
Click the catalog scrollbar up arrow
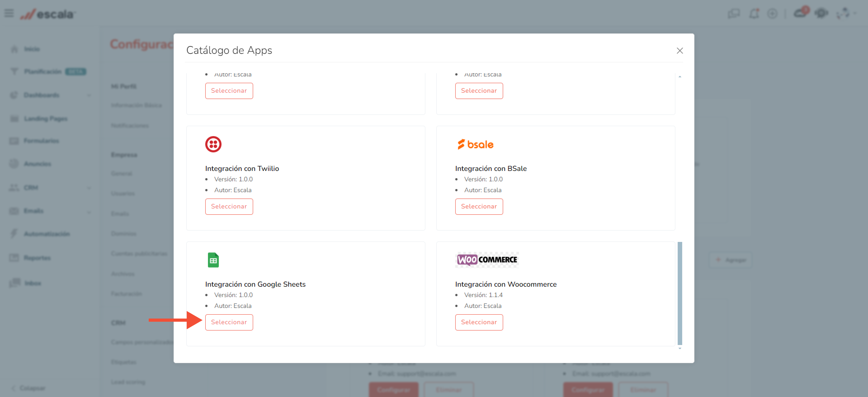680,76
